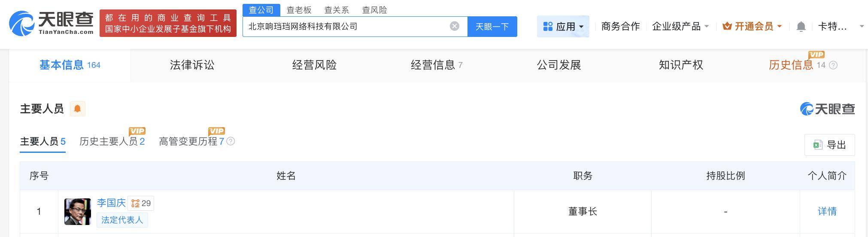The width and height of the screenshot is (868, 237).
Task: Click the help icon beside 高管变更历程
Action: pos(231,141)
